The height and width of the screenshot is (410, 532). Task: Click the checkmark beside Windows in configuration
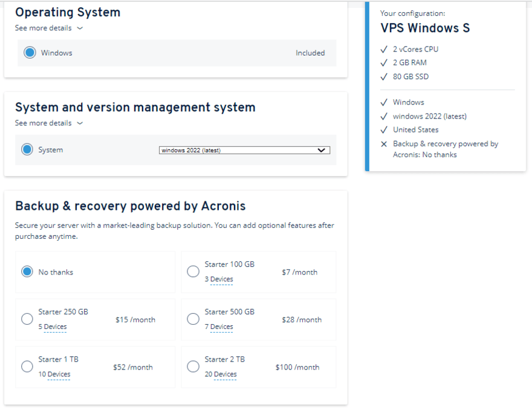click(384, 103)
